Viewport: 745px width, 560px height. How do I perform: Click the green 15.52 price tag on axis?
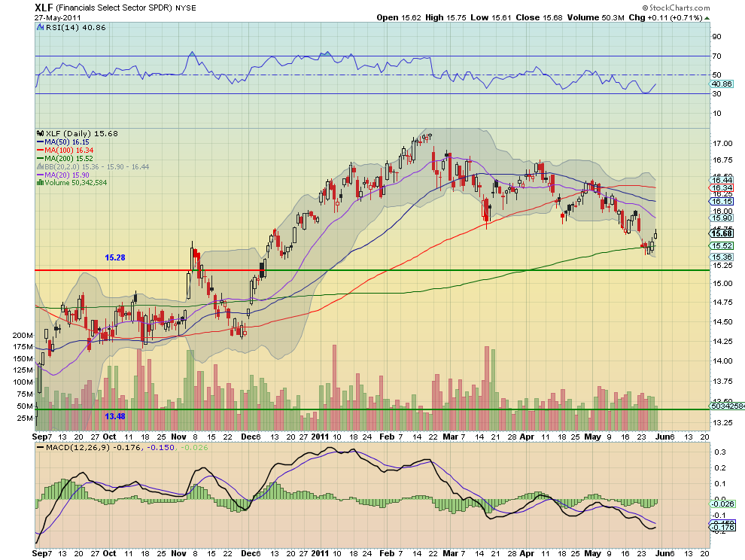click(722, 246)
